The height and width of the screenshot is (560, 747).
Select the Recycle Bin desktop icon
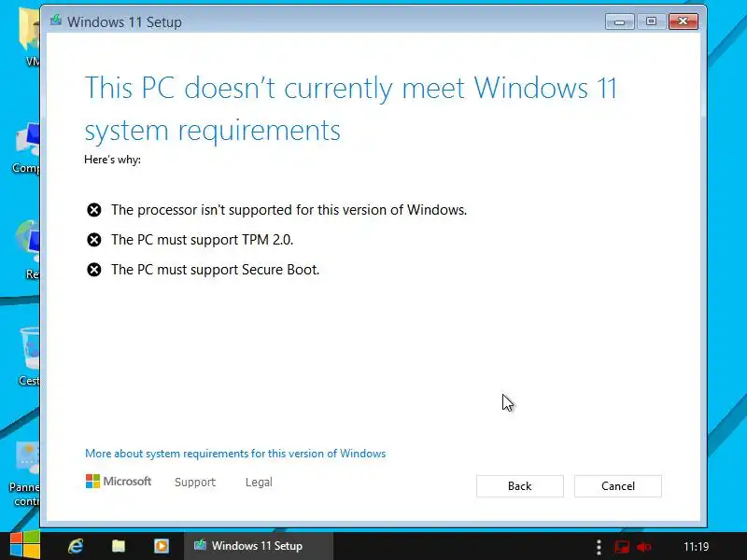coord(30,357)
